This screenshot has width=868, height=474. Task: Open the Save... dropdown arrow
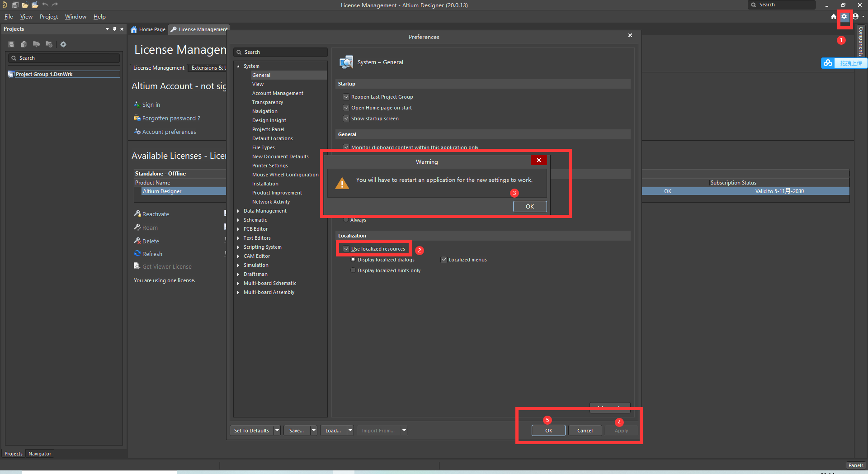(x=313, y=431)
